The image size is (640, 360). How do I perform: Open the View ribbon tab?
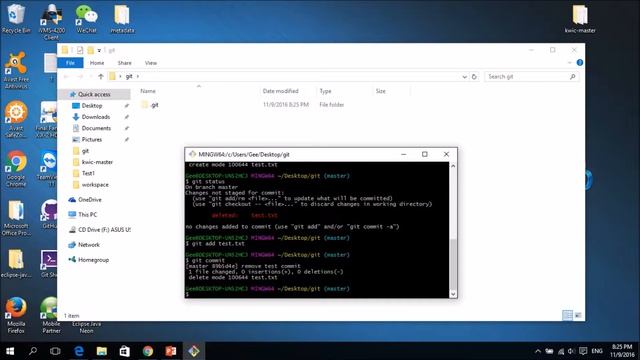click(151, 63)
